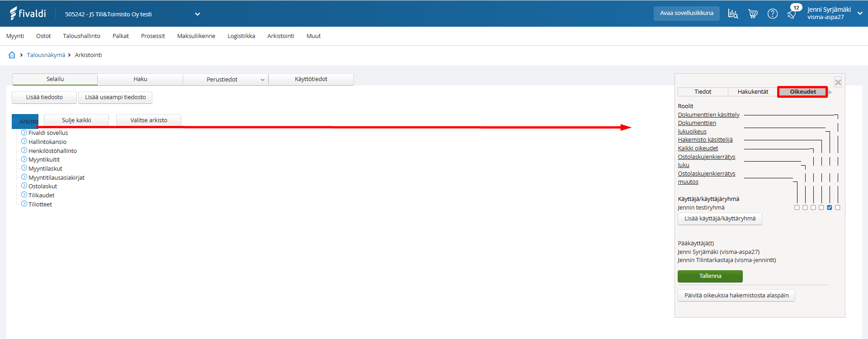Image resolution: width=868 pixels, height=339 pixels.
Task: Open help with the question mark icon
Action: 773,14
